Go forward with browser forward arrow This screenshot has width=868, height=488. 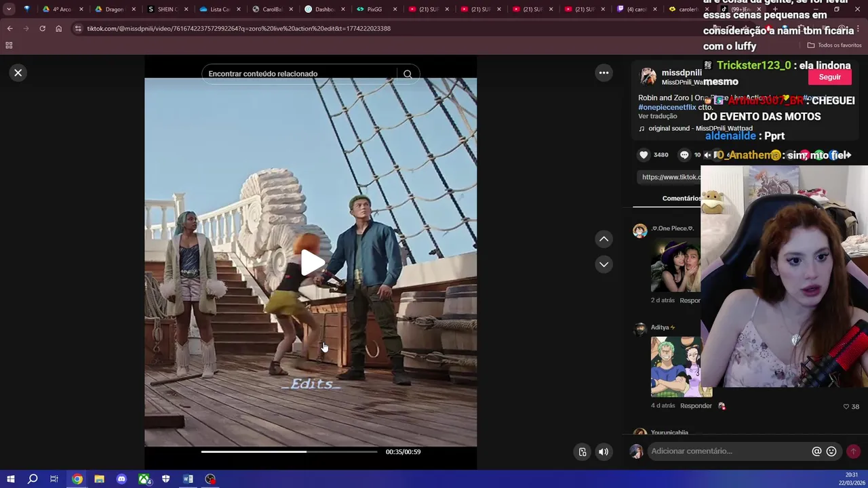(26, 28)
